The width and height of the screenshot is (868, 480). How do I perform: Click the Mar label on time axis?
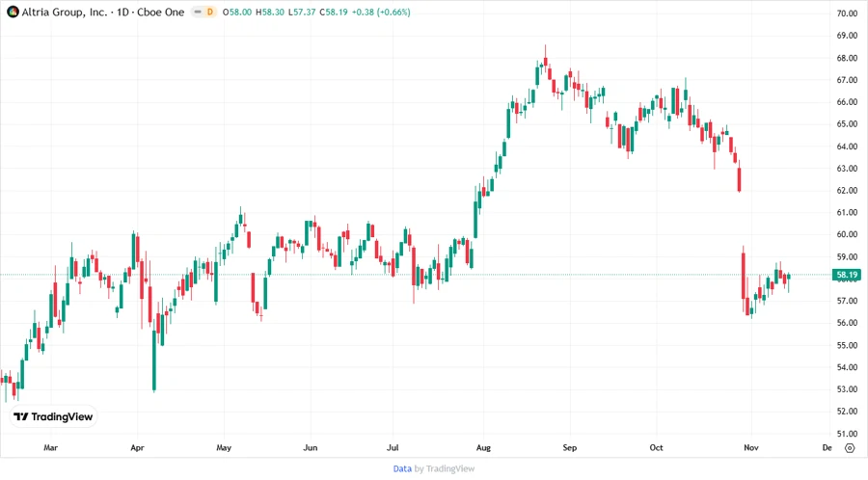[50, 447]
